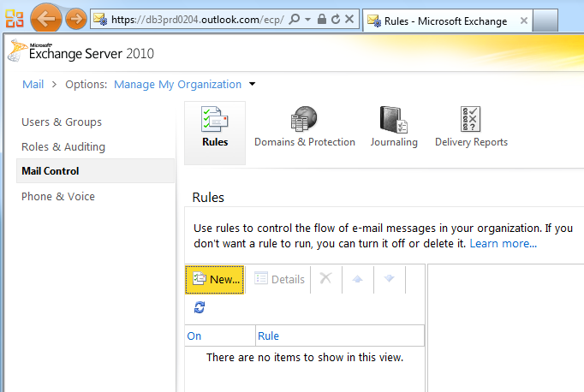The image size is (584, 392).
Task: Sort the list by Rule column header
Action: 268,336
